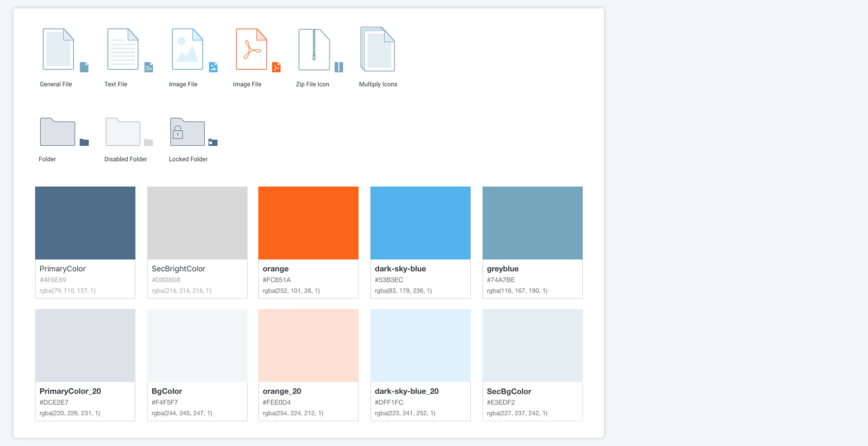Click the #D8D8D8 hex value

166,280
